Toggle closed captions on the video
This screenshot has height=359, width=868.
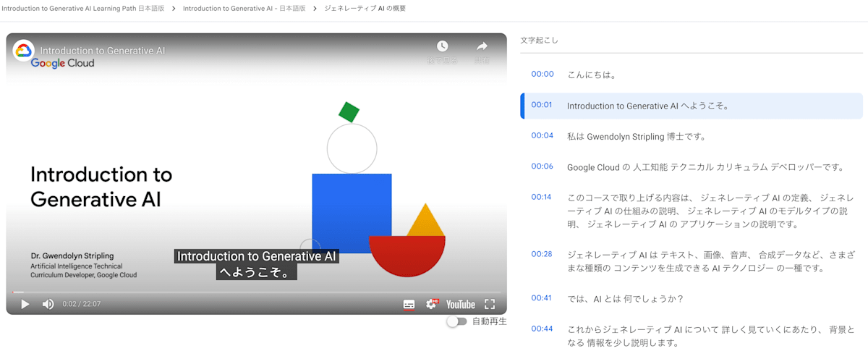pyautogui.click(x=409, y=305)
